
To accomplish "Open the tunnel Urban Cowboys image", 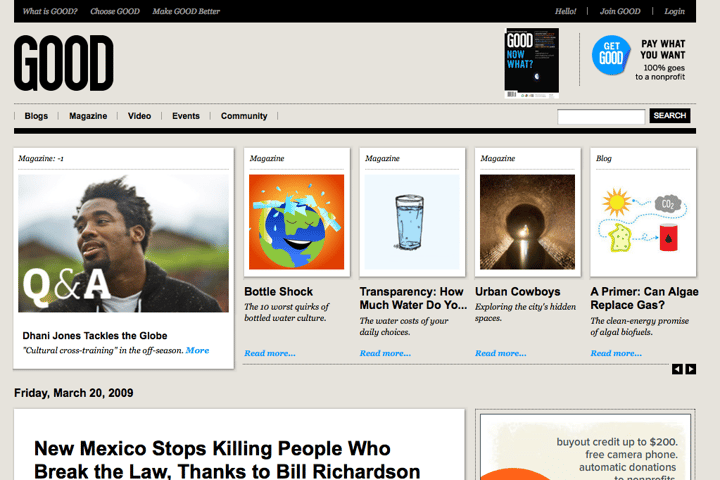I will [528, 222].
